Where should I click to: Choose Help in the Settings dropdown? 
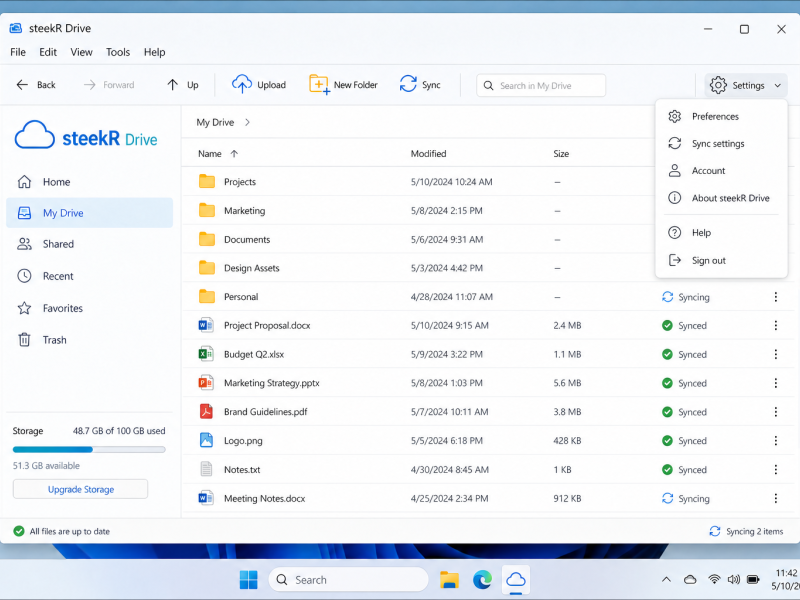pyautogui.click(x=721, y=233)
